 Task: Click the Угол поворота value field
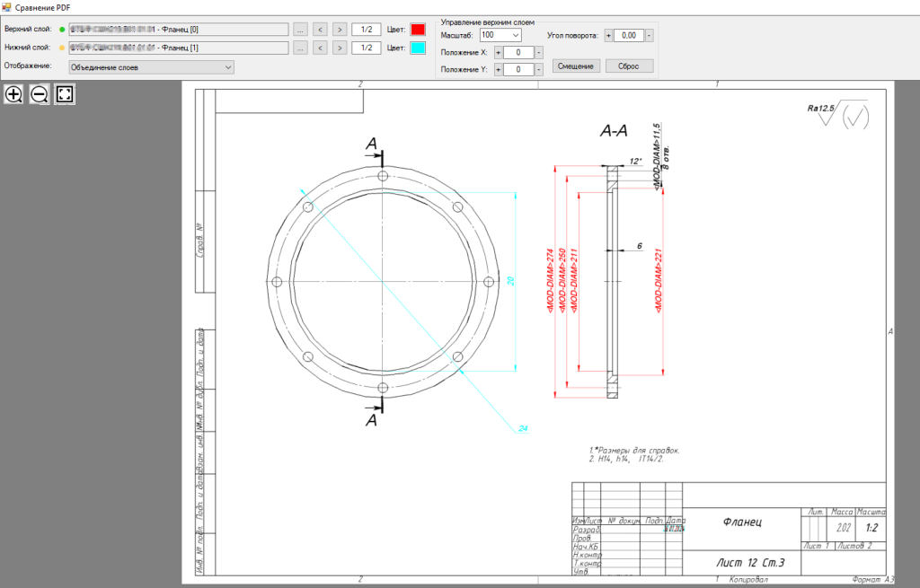(x=628, y=35)
